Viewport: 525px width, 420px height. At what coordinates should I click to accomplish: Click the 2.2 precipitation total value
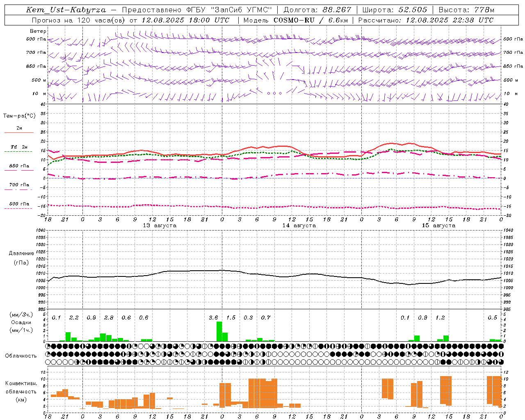(74, 318)
